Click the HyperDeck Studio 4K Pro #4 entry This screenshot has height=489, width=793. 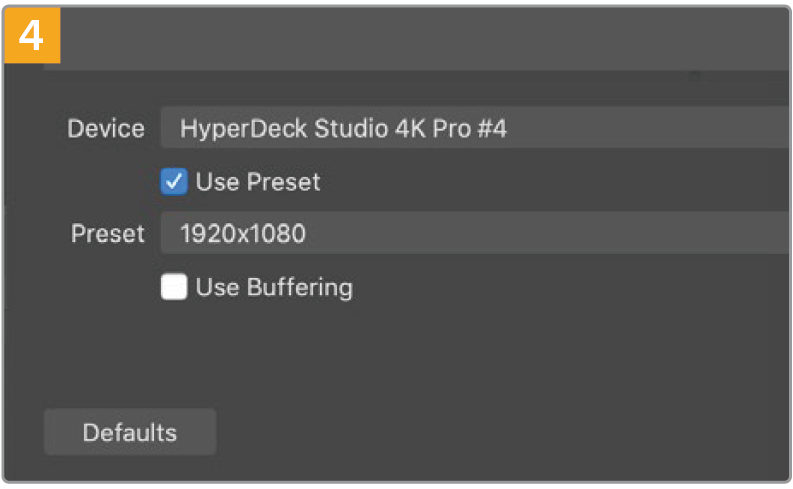[x=343, y=129]
